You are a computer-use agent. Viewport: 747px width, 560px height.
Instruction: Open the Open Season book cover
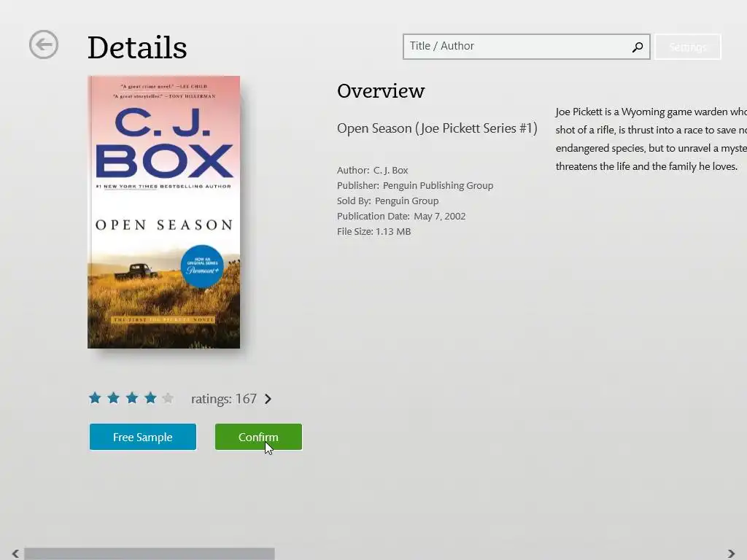(164, 212)
